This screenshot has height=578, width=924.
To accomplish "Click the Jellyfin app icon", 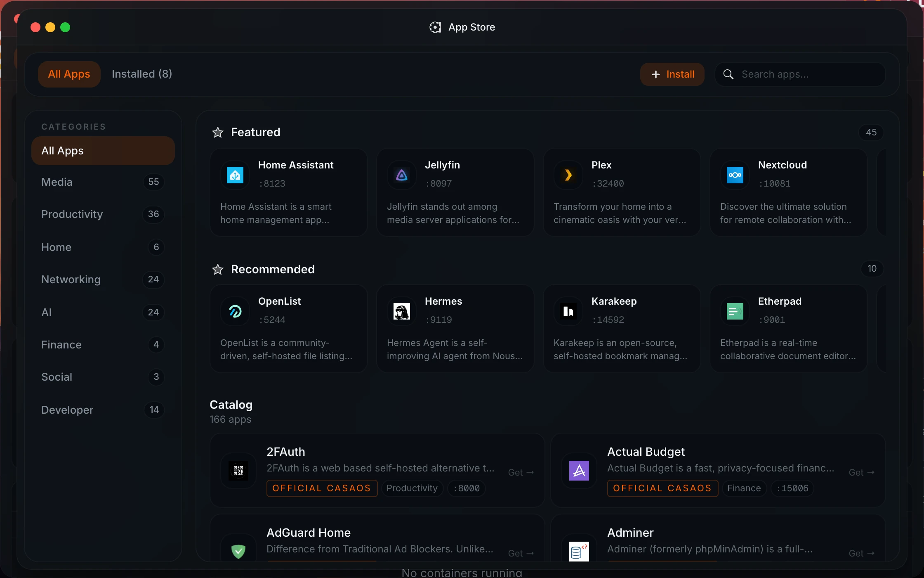I will click(402, 175).
